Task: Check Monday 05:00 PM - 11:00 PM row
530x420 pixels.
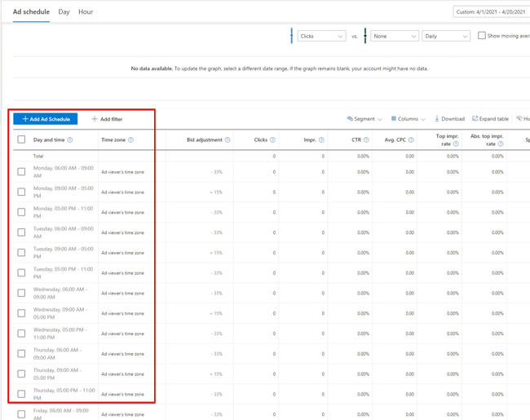Action: click(x=21, y=212)
